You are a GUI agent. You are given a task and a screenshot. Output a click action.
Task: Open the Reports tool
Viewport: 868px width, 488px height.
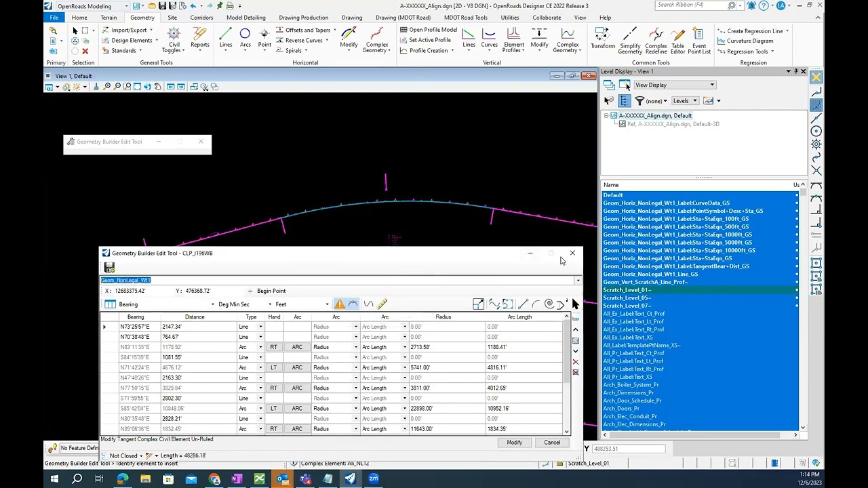[200, 37]
